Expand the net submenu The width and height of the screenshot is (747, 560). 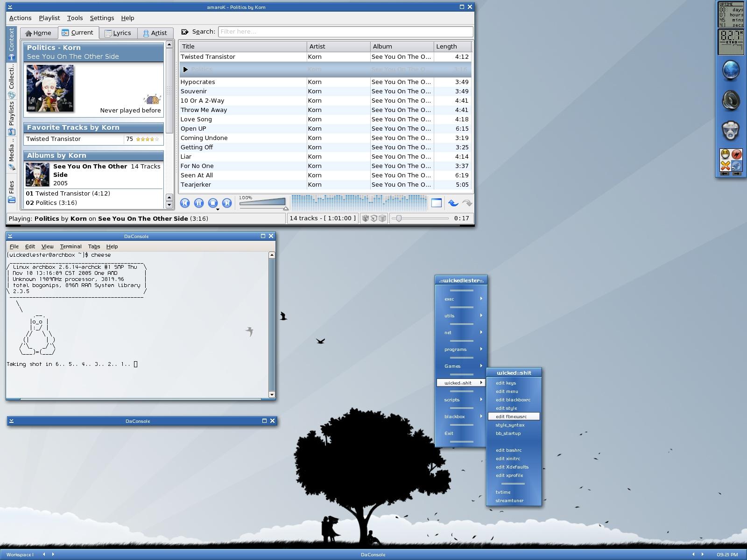(x=461, y=332)
